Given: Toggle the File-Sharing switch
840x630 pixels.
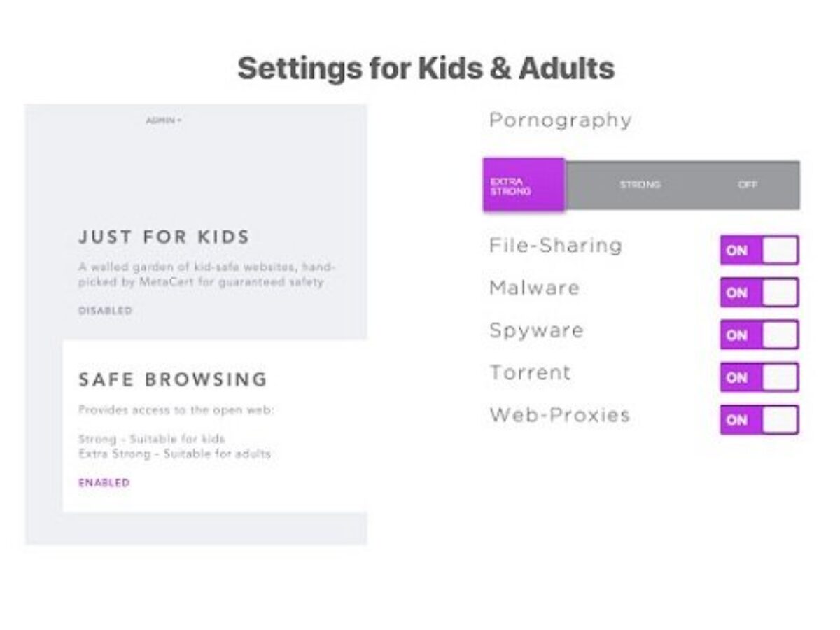Looking at the screenshot, I should 759,250.
